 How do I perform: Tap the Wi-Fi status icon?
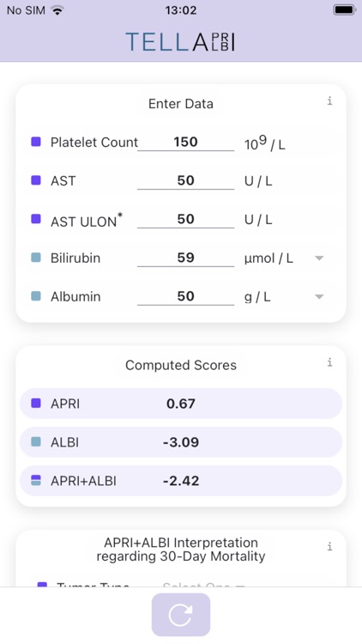(57, 10)
